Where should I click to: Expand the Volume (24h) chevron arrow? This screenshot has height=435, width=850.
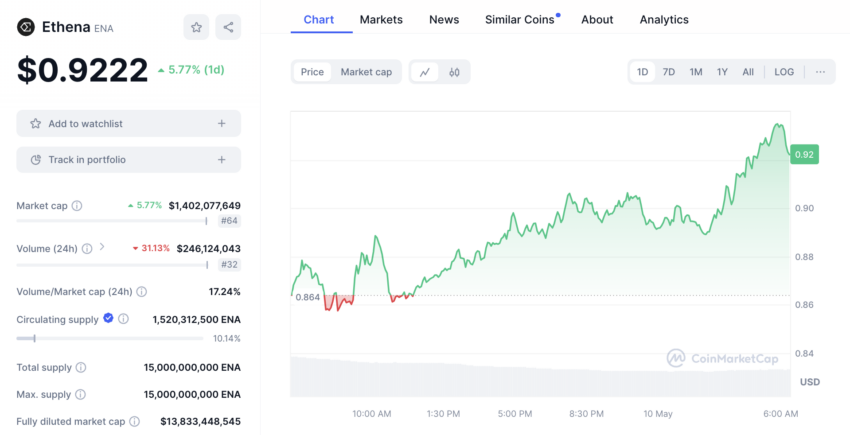[x=102, y=247]
